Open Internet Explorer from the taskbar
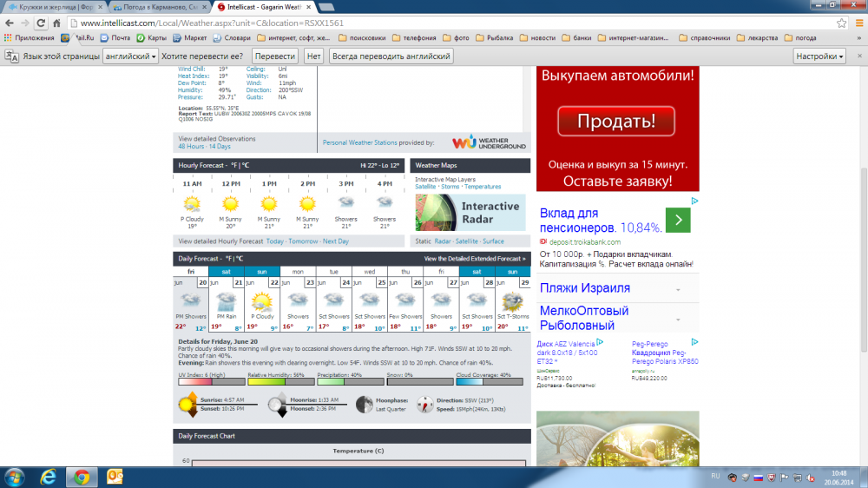The height and width of the screenshot is (488, 868). pyautogui.click(x=49, y=477)
